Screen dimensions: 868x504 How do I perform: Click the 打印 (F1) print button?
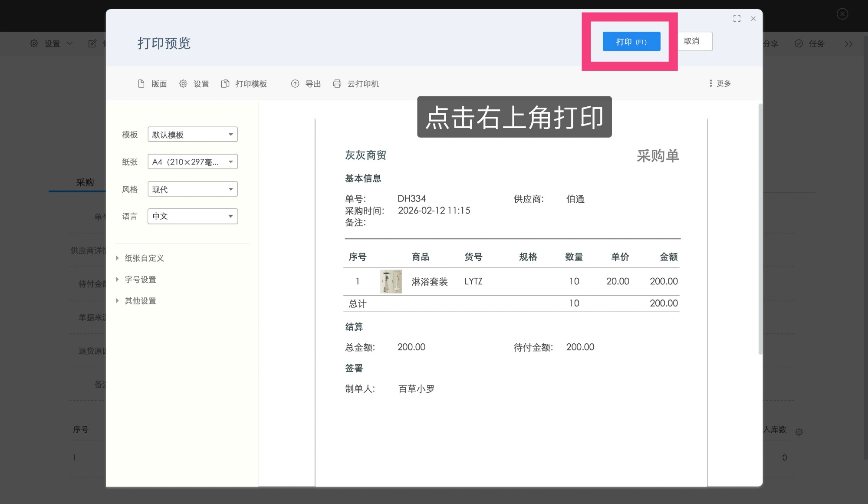point(631,41)
